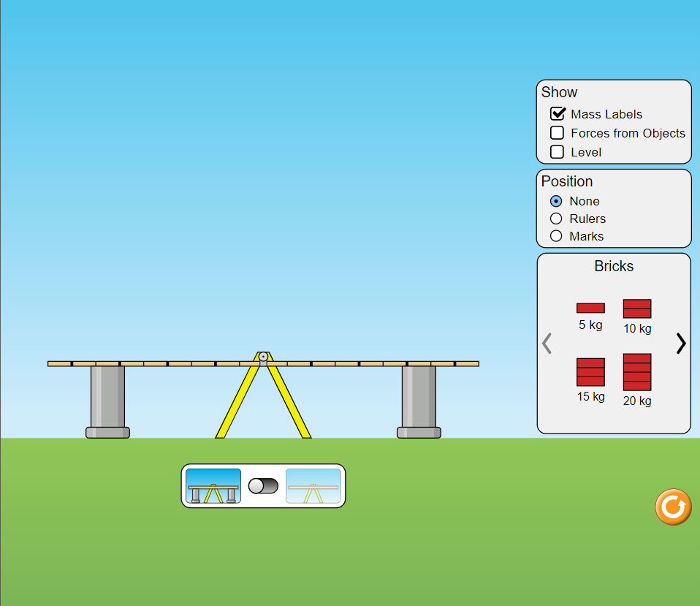Go to previous page of Bricks

pyautogui.click(x=547, y=343)
